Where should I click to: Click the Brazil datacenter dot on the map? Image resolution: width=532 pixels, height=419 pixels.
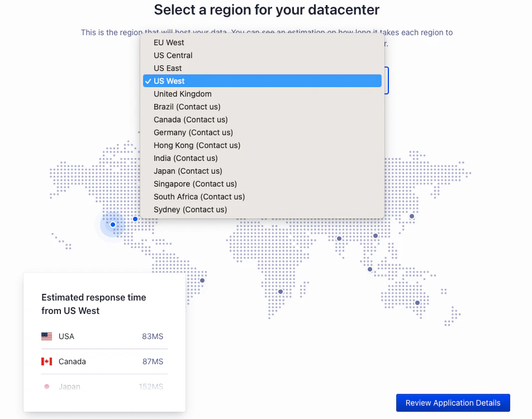point(202,280)
